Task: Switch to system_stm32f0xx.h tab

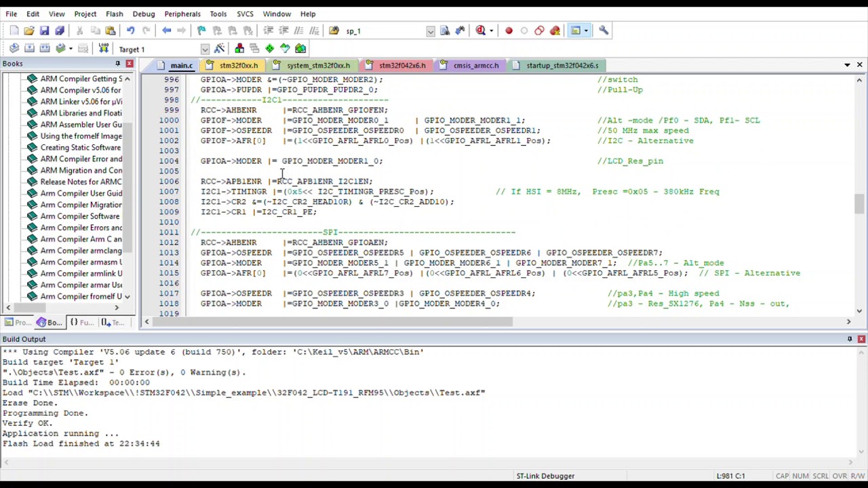Action: coord(312,66)
